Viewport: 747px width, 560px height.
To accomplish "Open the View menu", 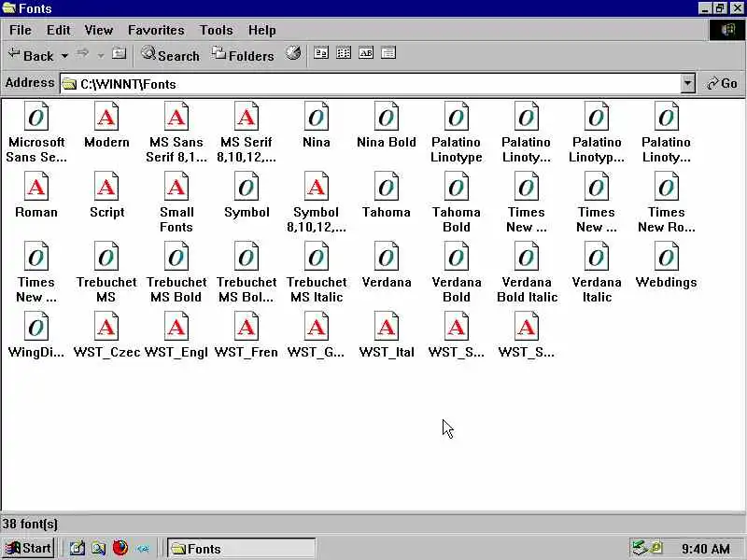I will coord(99,31).
